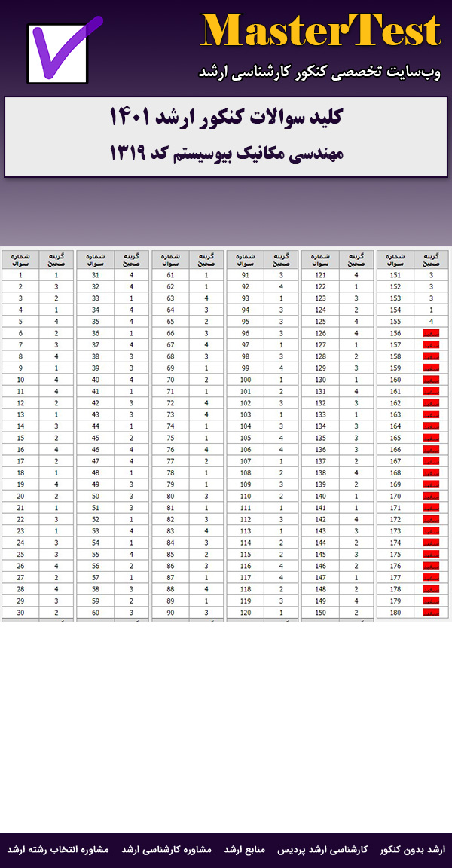Image resolution: width=452 pixels, height=868 pixels.
Task: Select the question number 45 cell
Action: 96,438
